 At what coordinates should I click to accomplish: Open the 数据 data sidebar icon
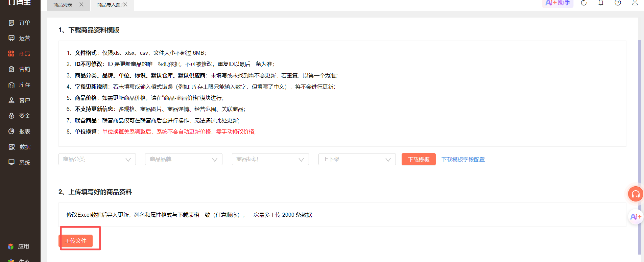coord(11,147)
